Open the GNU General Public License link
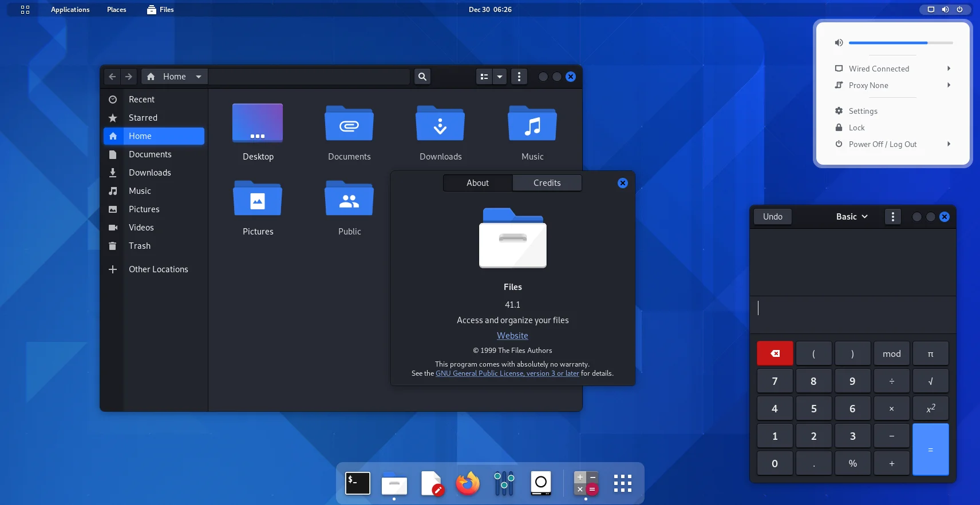Viewport: 980px width, 505px height. click(x=507, y=373)
